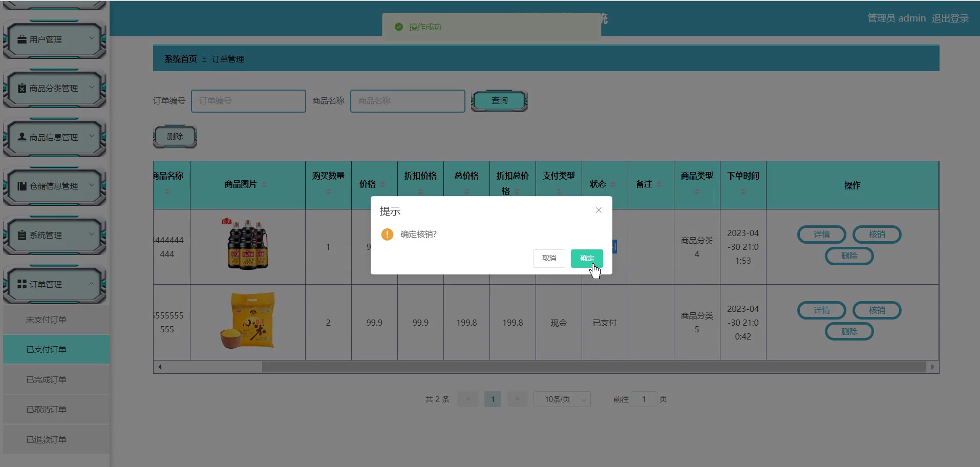Image resolution: width=980 pixels, height=467 pixels.
Task: Click the 已支付 status cell in 小米 row
Action: click(605, 323)
